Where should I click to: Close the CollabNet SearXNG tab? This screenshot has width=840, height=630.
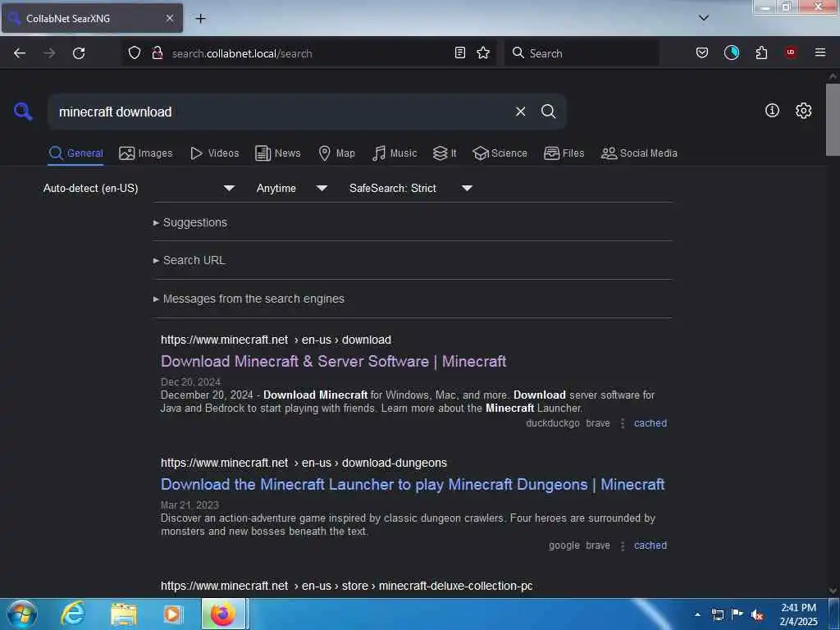point(170,18)
